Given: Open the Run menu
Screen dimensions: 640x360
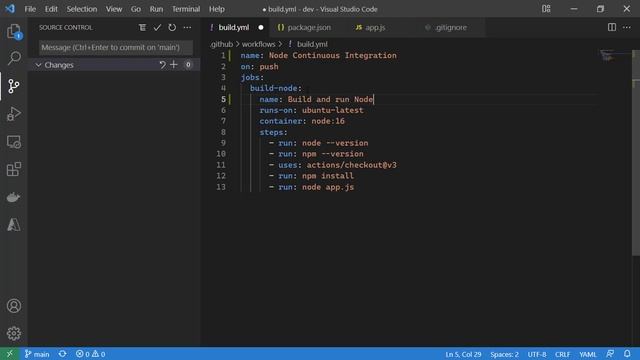Looking at the screenshot, I should (156, 9).
